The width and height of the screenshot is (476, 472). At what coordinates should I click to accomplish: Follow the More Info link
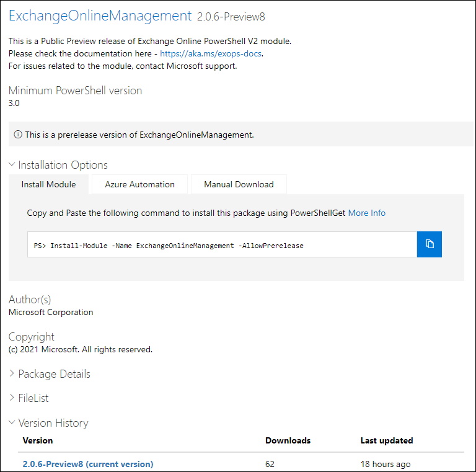[367, 213]
